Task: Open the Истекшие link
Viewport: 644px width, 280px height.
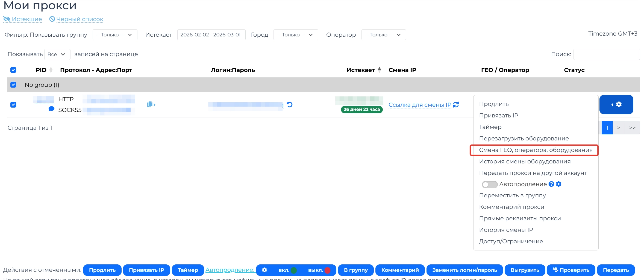Action: [23, 19]
